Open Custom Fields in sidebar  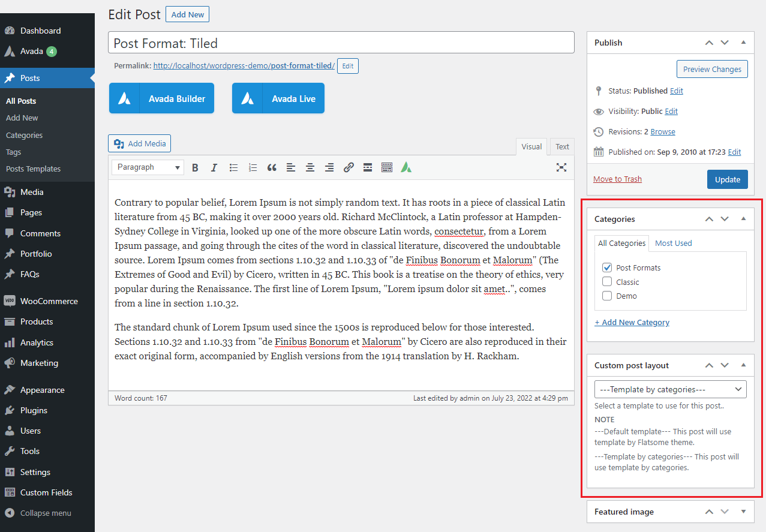(x=47, y=492)
